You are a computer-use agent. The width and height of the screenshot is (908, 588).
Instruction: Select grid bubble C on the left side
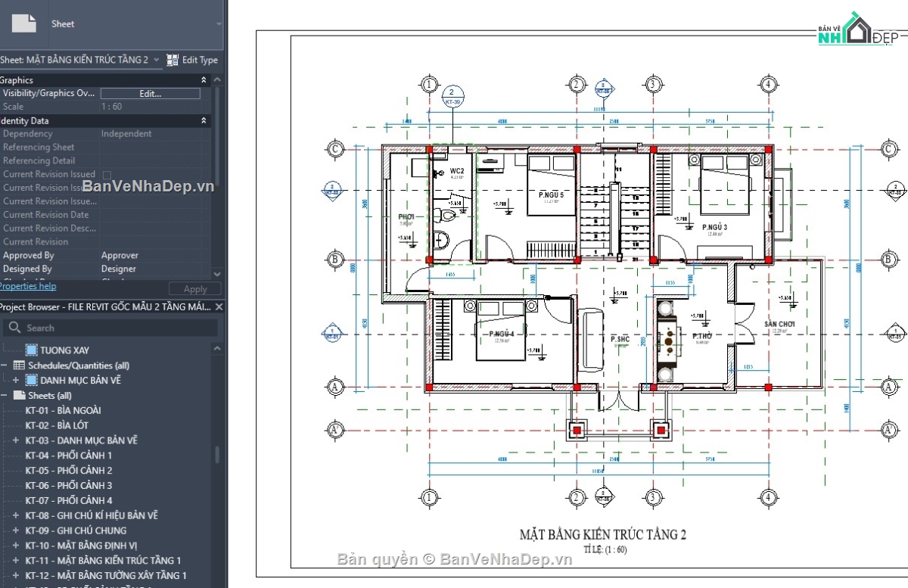(335, 148)
